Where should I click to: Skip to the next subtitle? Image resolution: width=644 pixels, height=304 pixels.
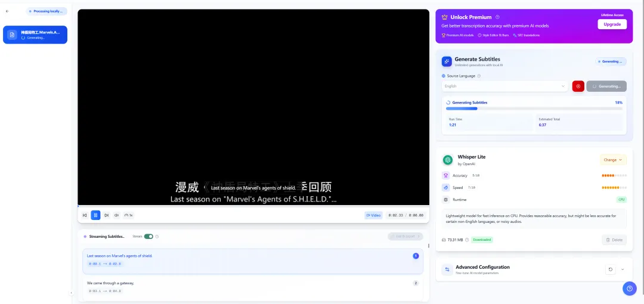tap(106, 215)
